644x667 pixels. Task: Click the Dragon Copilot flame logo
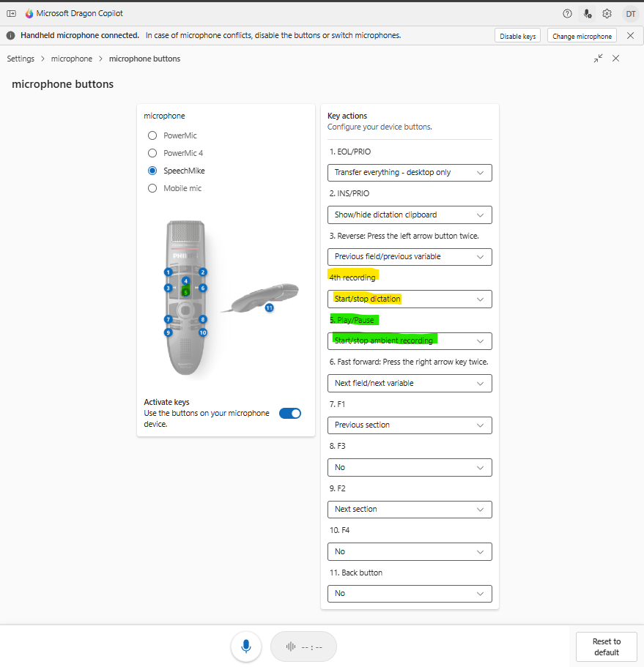pos(29,14)
